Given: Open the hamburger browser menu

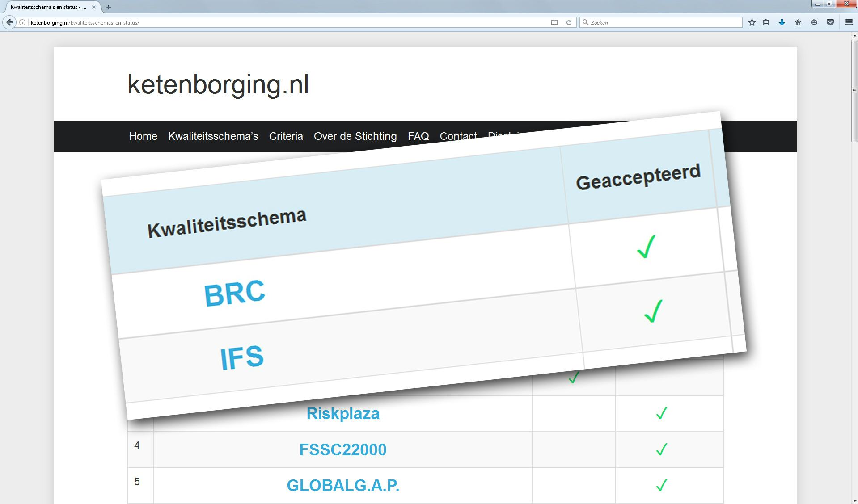Looking at the screenshot, I should [849, 22].
